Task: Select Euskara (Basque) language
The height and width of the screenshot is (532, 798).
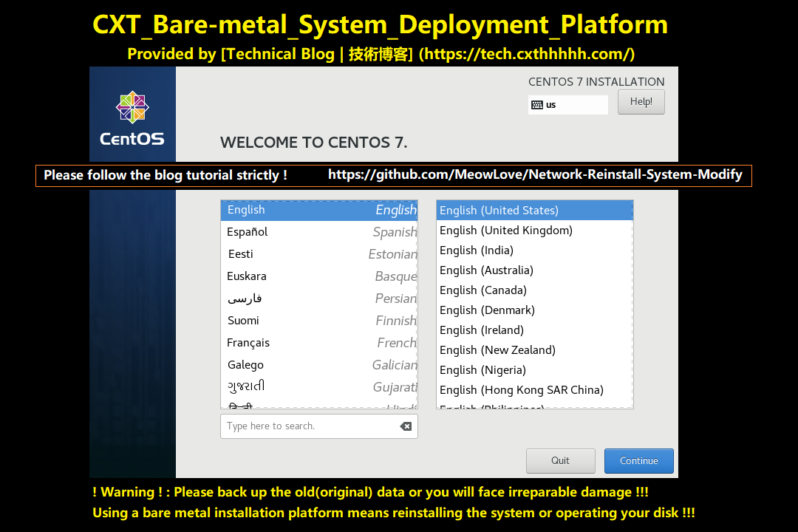Action: 319,276
